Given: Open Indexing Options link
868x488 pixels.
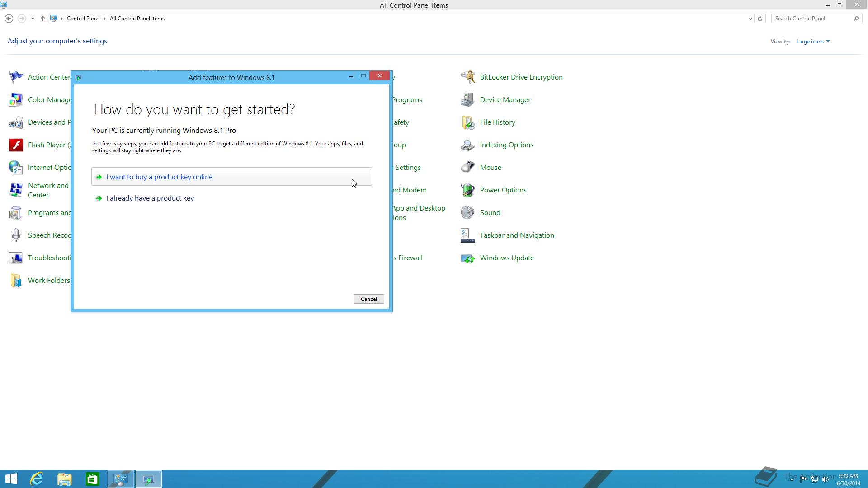Looking at the screenshot, I should [x=507, y=145].
